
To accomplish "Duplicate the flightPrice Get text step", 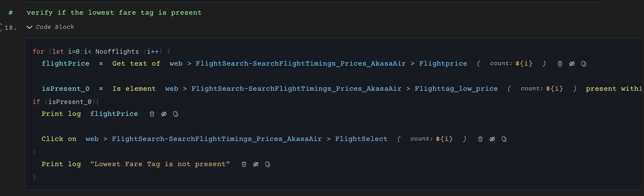I will [584, 64].
